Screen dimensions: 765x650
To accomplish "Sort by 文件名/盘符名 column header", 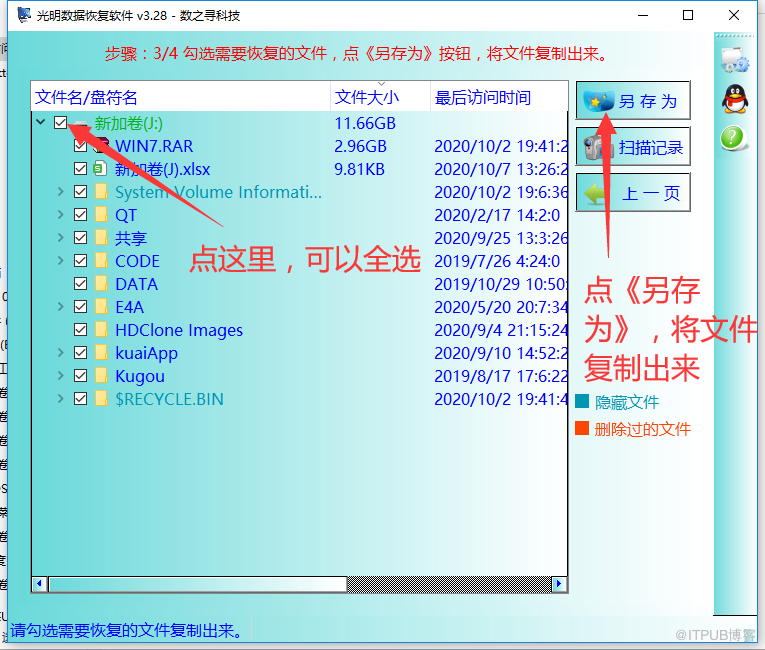I will click(x=181, y=97).
